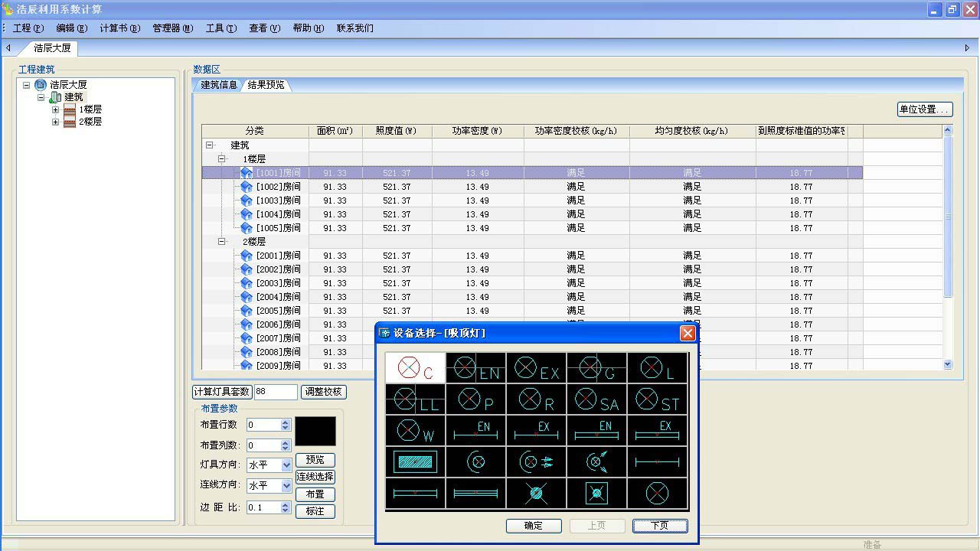Viewport: 980px width, 551px height.
Task: Switch to the 结果预览 tab
Action: pyautogui.click(x=266, y=85)
